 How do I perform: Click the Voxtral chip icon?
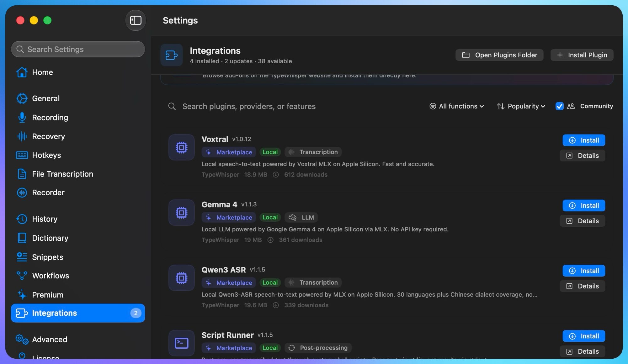pos(181,147)
